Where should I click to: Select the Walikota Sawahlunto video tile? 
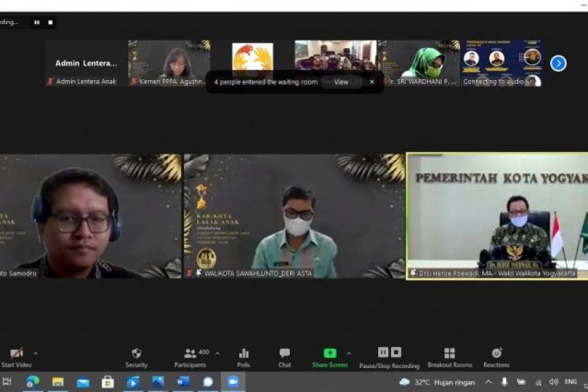tap(295, 216)
